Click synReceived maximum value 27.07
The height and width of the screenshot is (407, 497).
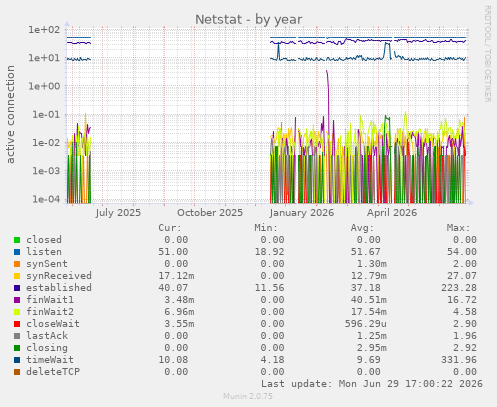pyautogui.click(x=462, y=276)
